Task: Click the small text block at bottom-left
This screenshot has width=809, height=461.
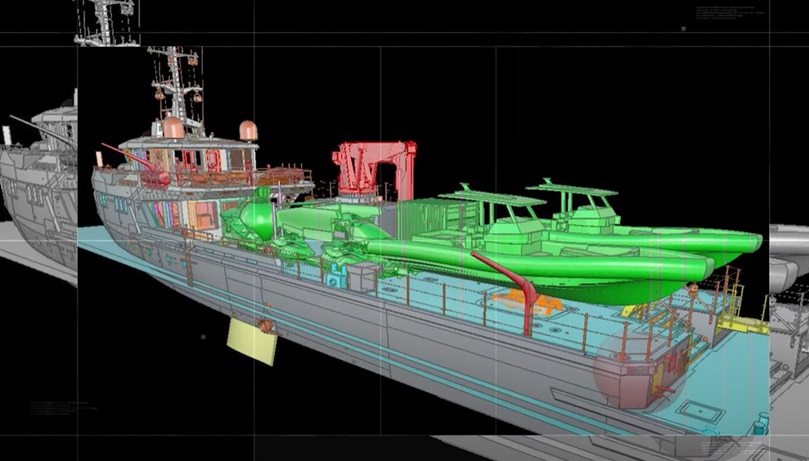Action: click(62, 408)
